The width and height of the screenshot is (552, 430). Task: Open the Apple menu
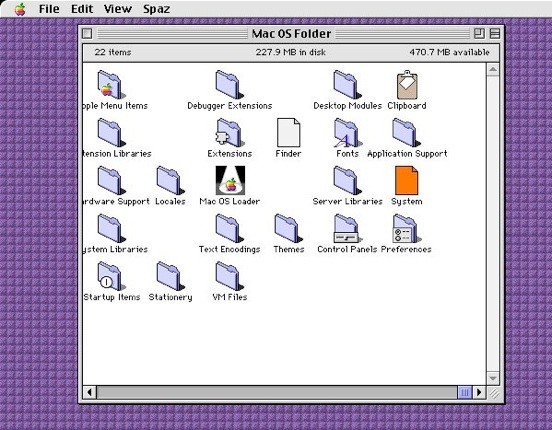[x=20, y=9]
